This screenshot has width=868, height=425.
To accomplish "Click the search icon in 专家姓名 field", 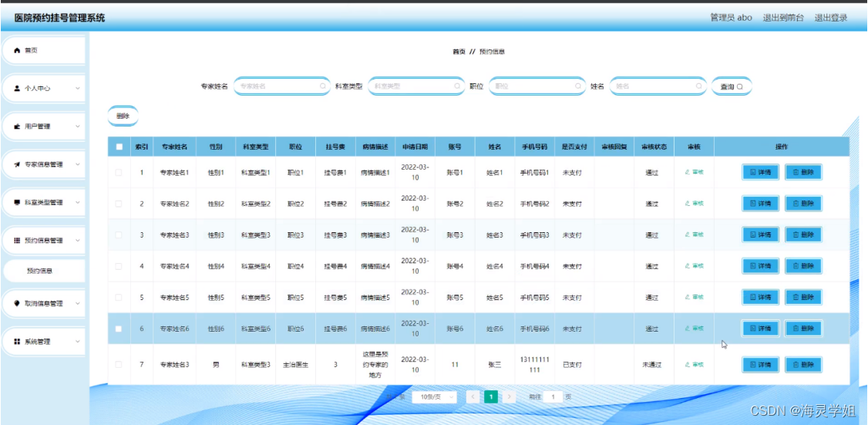I will (323, 86).
